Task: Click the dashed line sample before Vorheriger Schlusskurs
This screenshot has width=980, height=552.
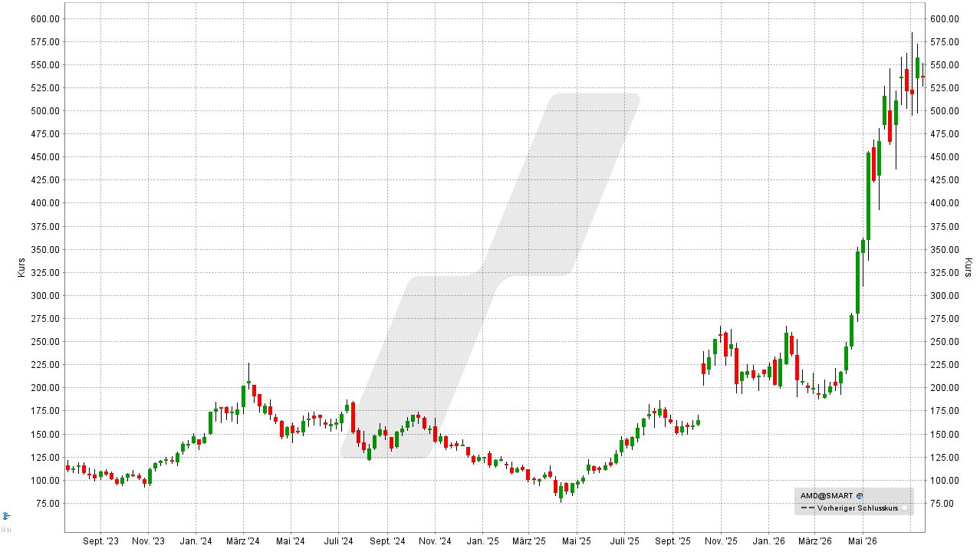Action: pos(807,508)
